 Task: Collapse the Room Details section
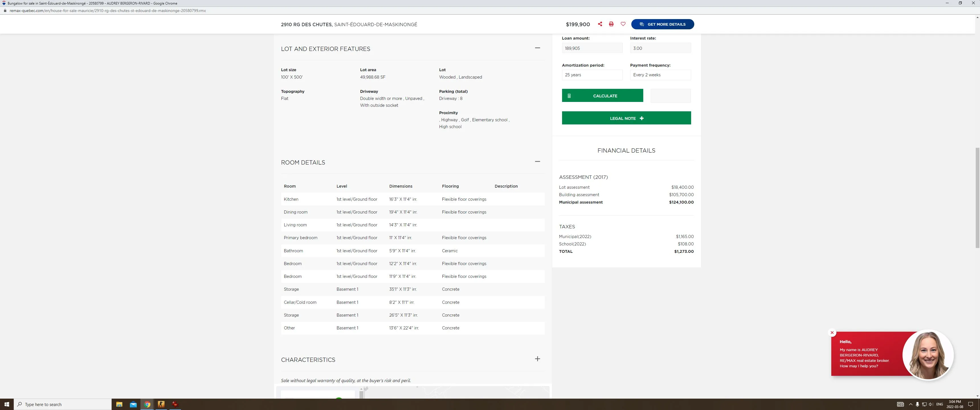(x=537, y=162)
